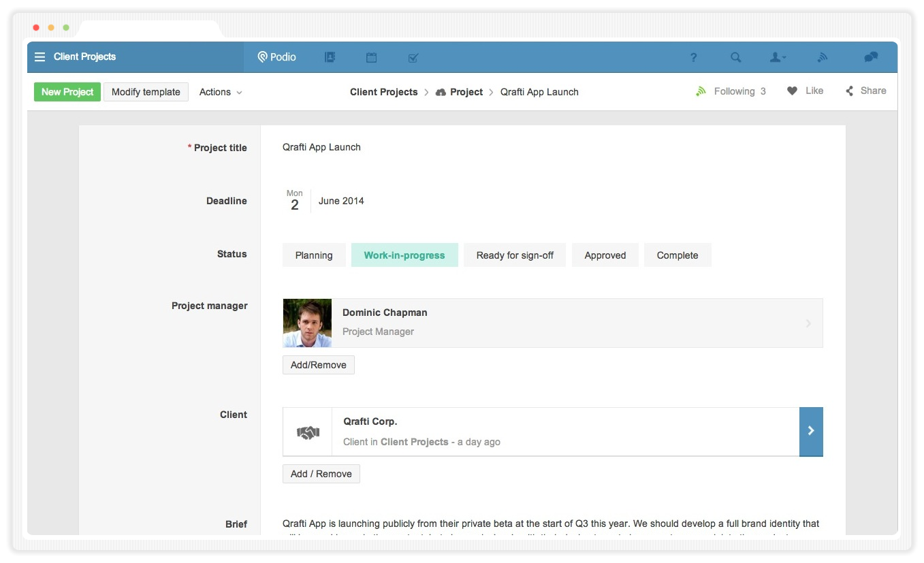
Task: Click the search magnifier icon
Action: pos(735,57)
